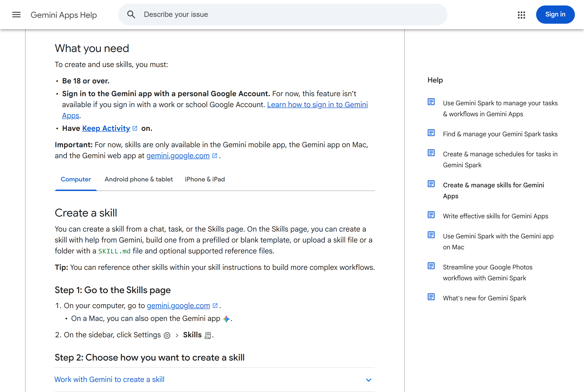
Task: Click Step 2: Choose how you want heading
Action: tap(150, 358)
